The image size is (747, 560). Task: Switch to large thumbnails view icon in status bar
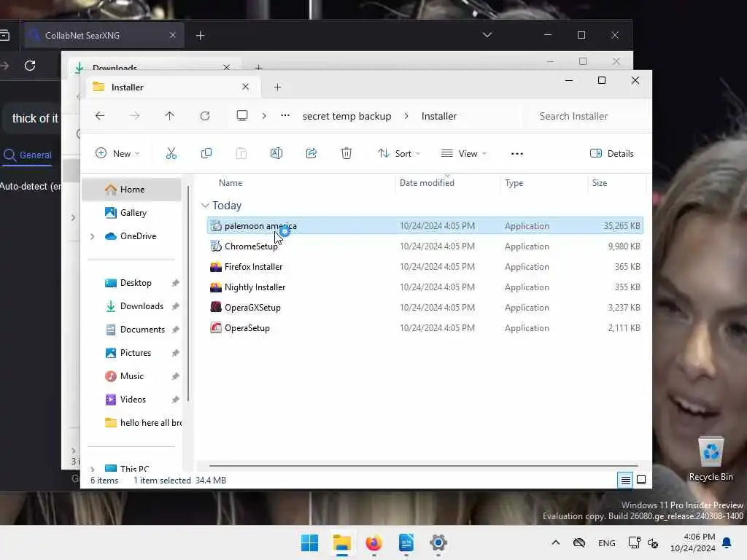coord(641,480)
